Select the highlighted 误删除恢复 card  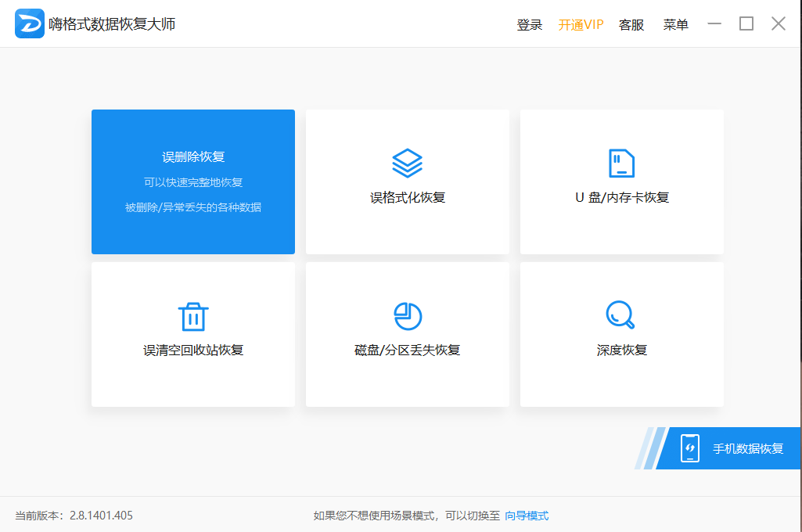(x=192, y=182)
